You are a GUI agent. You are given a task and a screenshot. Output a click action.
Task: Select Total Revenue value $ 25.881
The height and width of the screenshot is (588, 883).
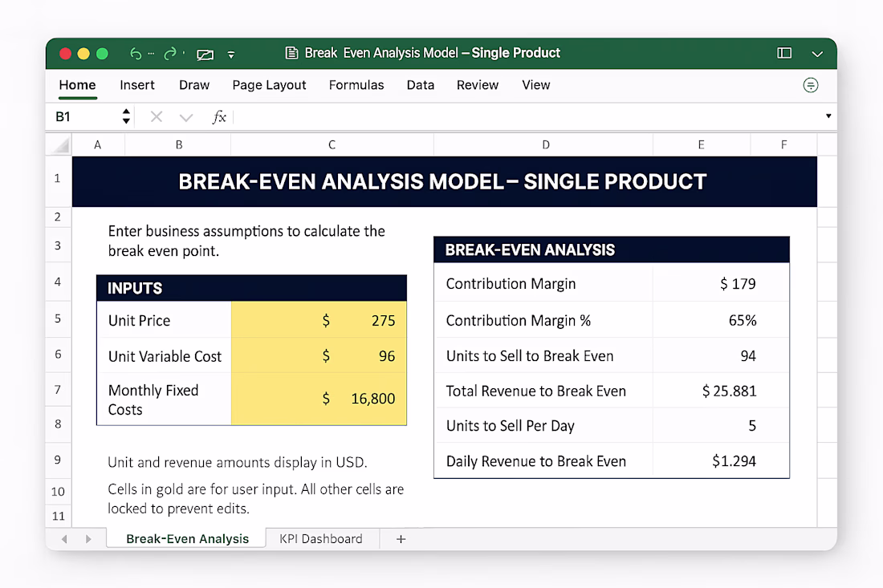pyautogui.click(x=721, y=391)
